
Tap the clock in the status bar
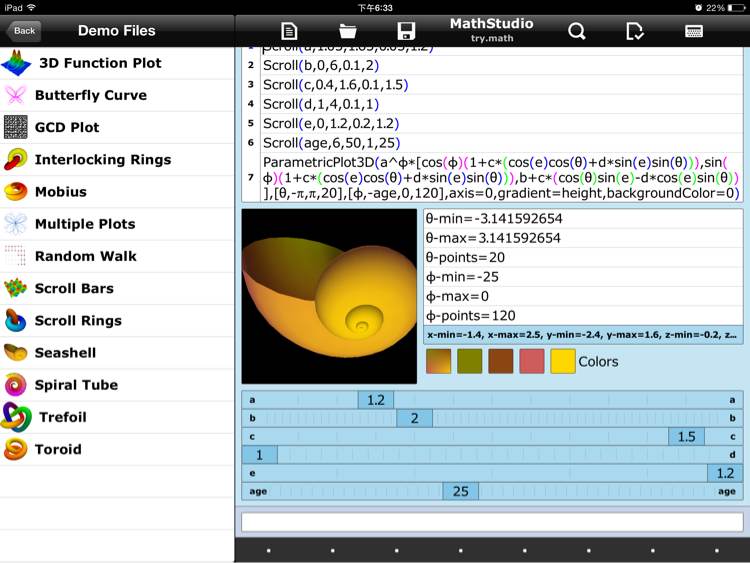point(375,8)
